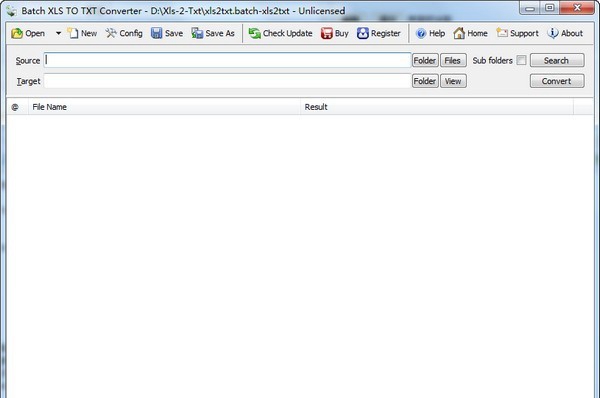Image resolution: width=600 pixels, height=398 pixels.
Task: Click the Save floppy disk icon
Action: [157, 33]
